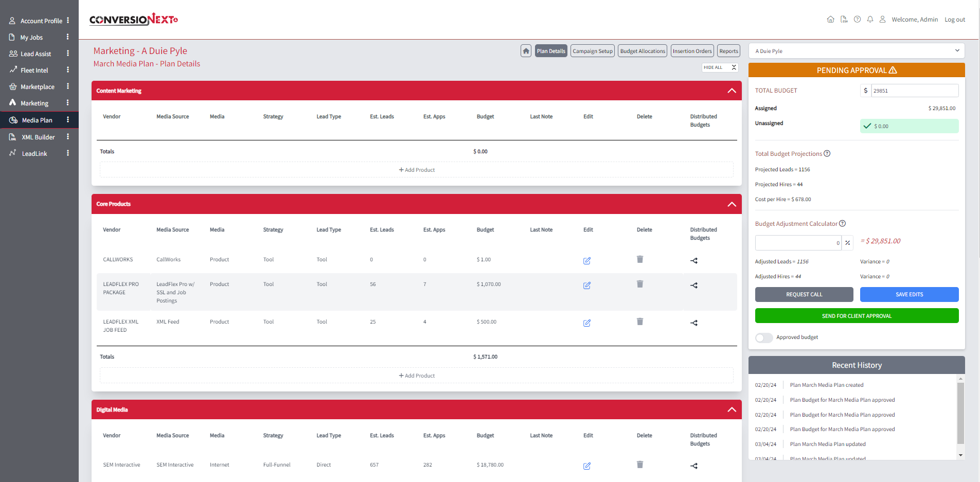Viewport: 980px width, 482px height.
Task: Delete the LEADFLEX PRO PACKAGE row
Action: pyautogui.click(x=640, y=284)
